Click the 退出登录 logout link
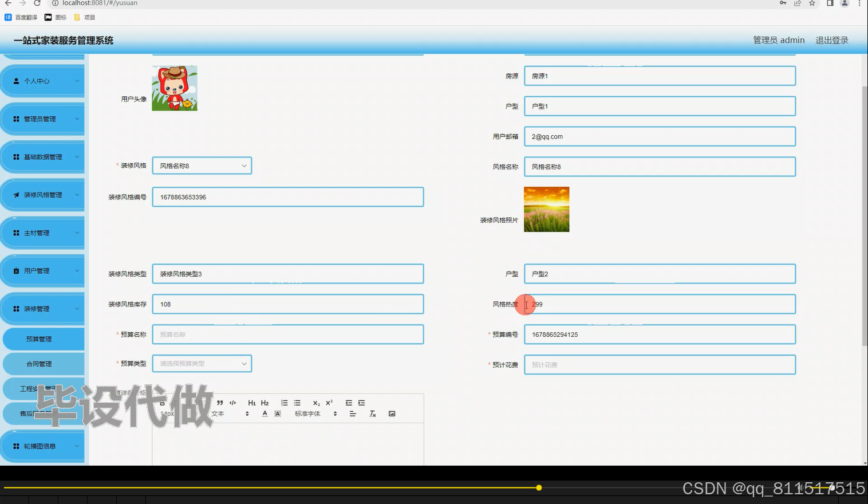868x504 pixels. (x=832, y=40)
